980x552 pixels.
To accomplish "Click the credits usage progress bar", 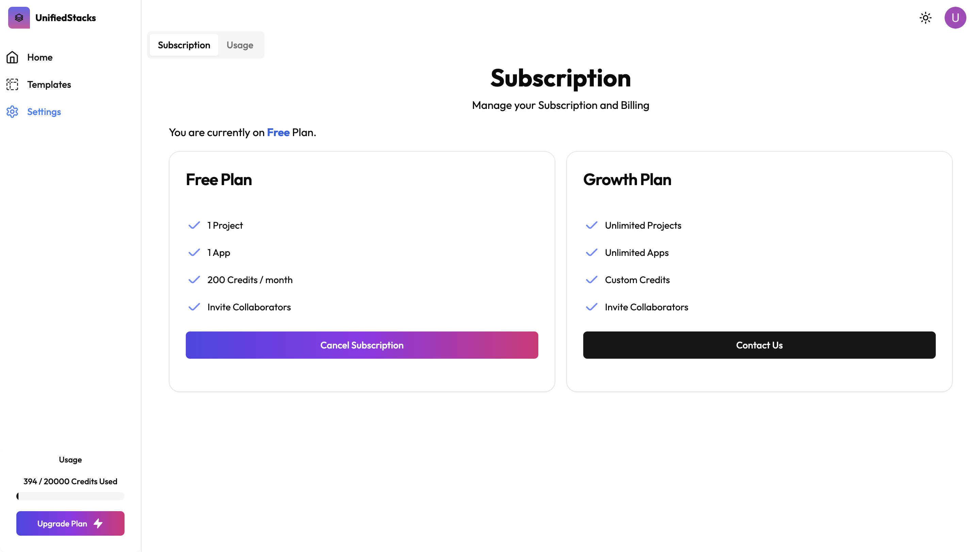I will pos(70,496).
